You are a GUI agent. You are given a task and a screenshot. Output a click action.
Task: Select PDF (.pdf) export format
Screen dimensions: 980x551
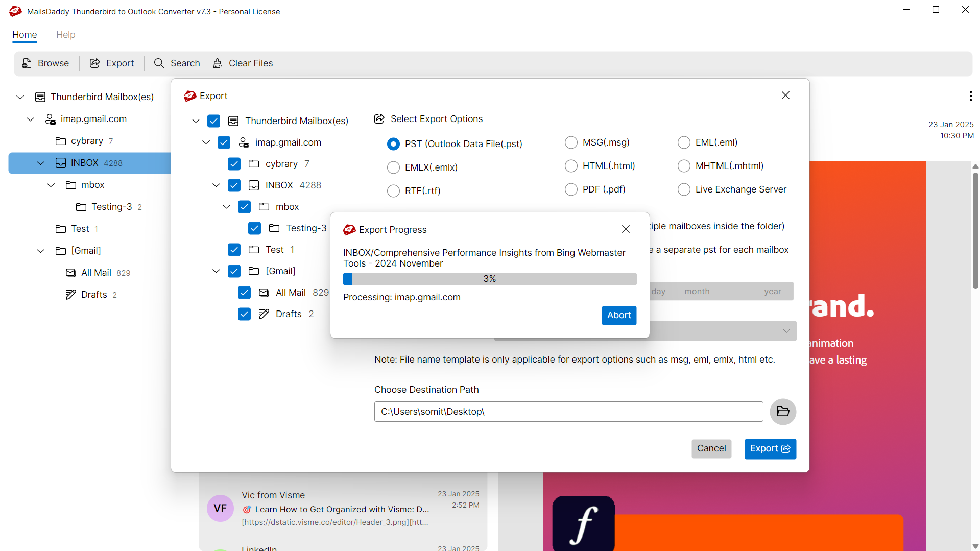pyautogui.click(x=571, y=189)
